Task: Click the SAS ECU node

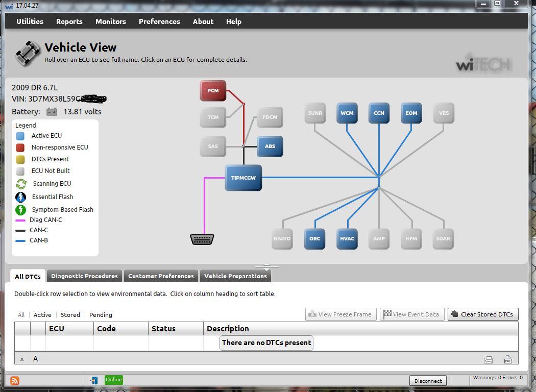Action: point(213,146)
